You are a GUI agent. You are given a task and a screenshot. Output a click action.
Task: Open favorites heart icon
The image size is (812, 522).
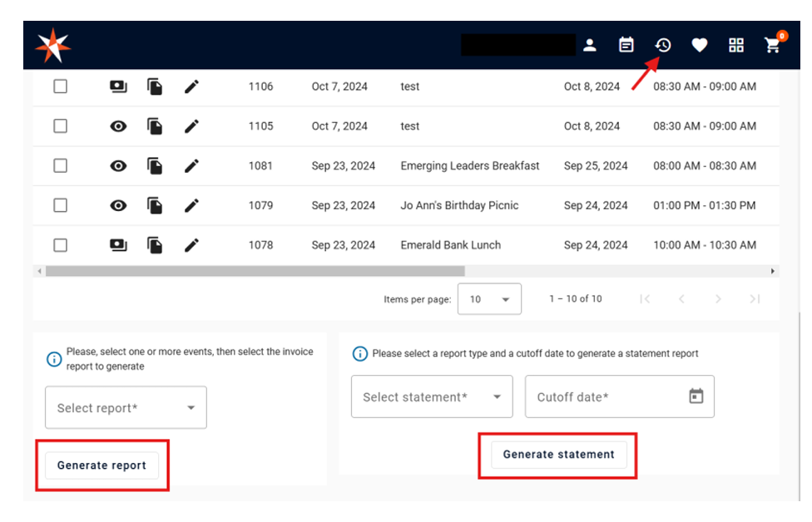coord(700,45)
